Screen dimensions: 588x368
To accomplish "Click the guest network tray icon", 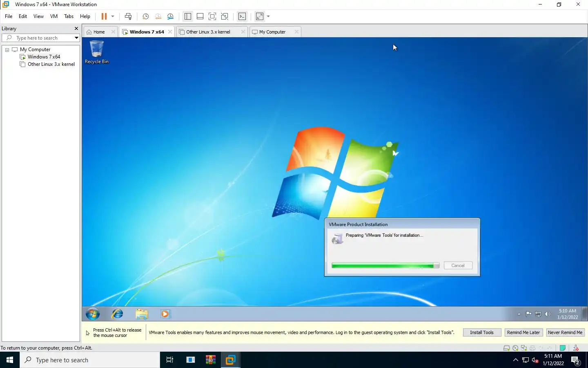I will coord(538,314).
